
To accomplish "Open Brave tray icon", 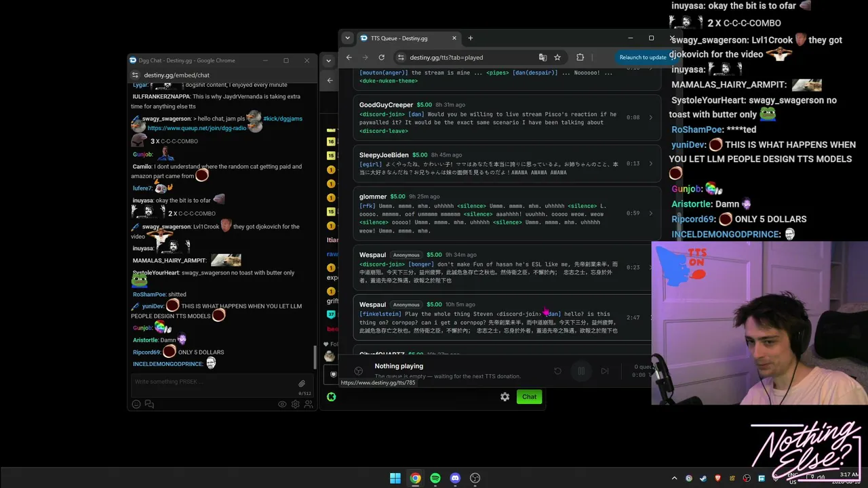I will (718, 479).
